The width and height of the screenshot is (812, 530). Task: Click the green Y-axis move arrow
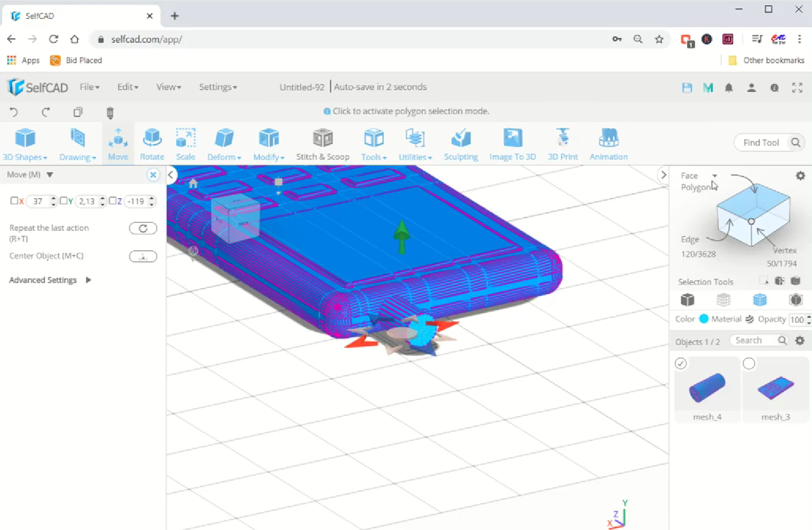tap(402, 236)
